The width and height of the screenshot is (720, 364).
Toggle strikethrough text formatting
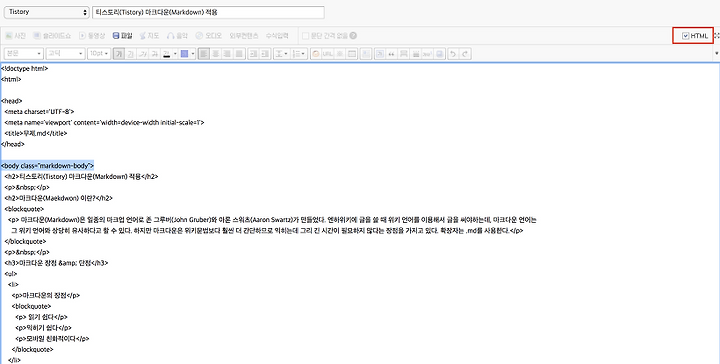tap(155, 54)
